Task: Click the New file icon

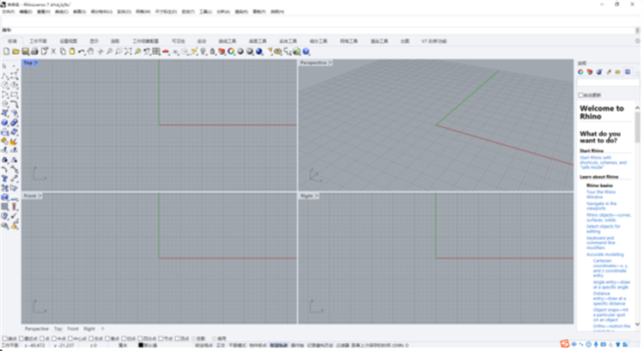Action: 6,51
